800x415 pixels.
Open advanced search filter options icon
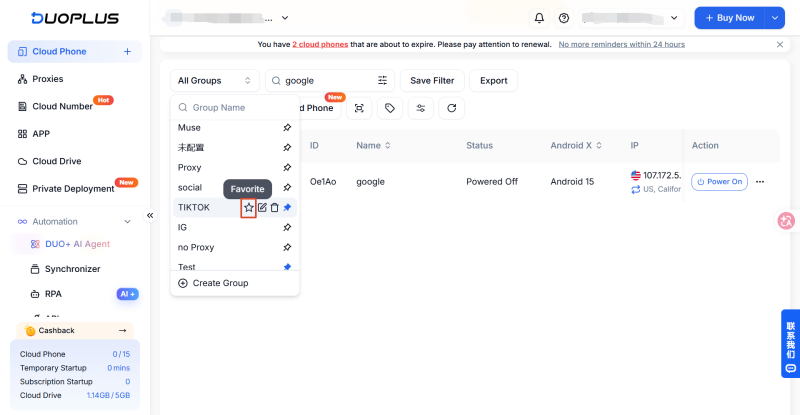[382, 81]
